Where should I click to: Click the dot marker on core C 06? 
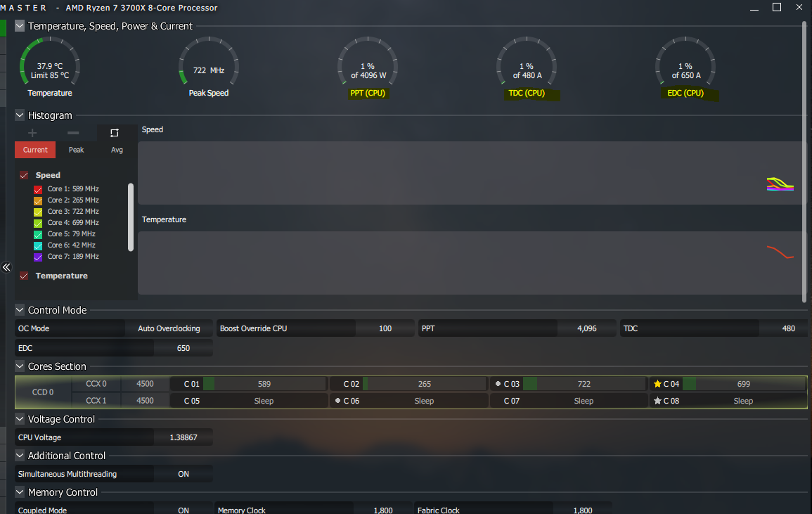pos(337,401)
